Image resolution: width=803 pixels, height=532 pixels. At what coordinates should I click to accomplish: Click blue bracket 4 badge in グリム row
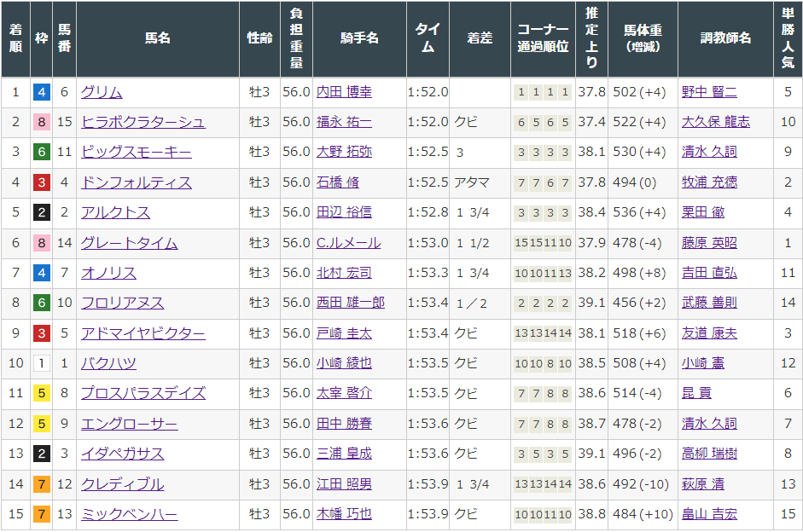[x=42, y=93]
